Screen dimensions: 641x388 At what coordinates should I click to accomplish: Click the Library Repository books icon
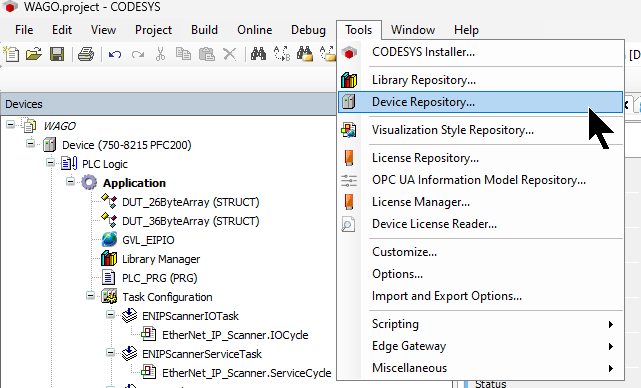[349, 80]
